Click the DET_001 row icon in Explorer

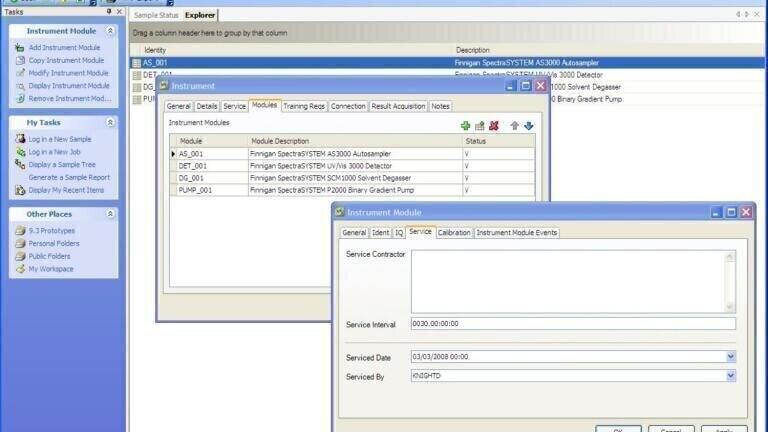coord(137,75)
